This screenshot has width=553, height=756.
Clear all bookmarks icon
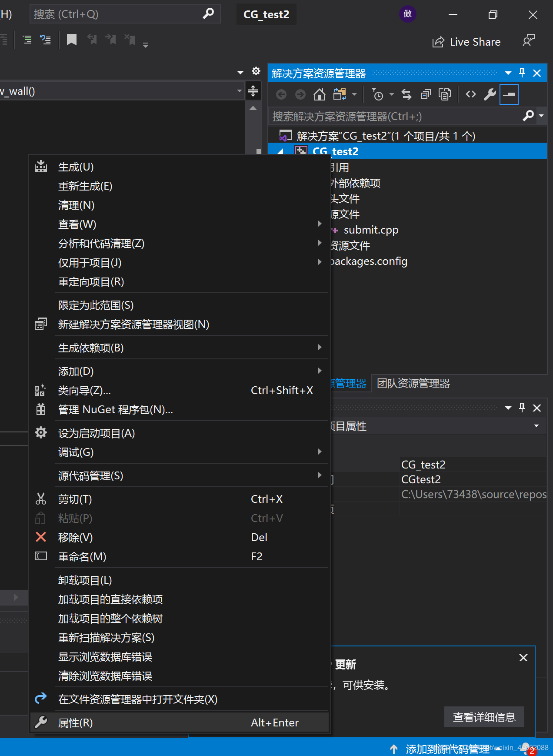(130, 40)
